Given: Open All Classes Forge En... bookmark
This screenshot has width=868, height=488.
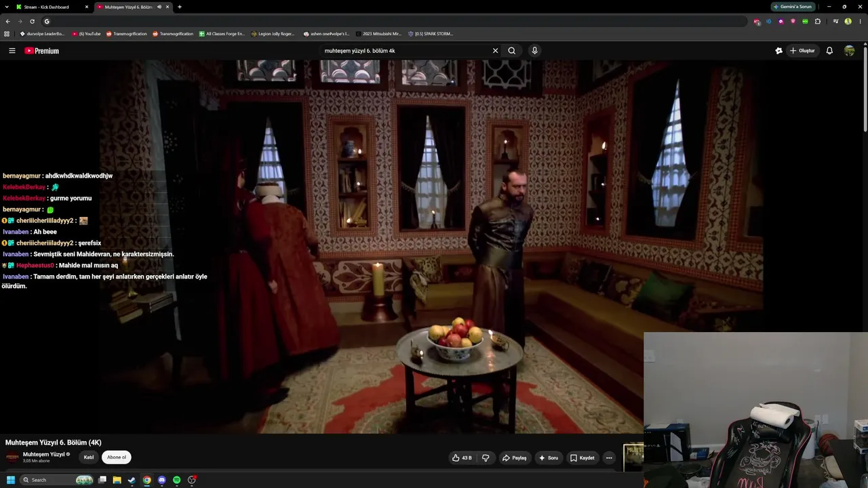Looking at the screenshot, I should tap(222, 34).
